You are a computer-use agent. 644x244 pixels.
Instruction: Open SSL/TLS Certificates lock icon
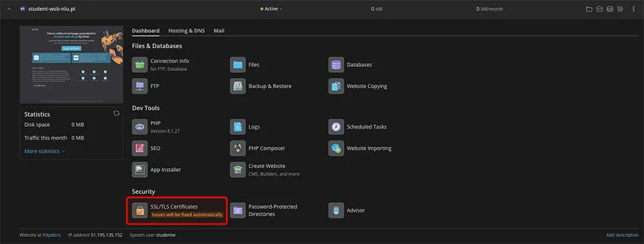point(140,211)
